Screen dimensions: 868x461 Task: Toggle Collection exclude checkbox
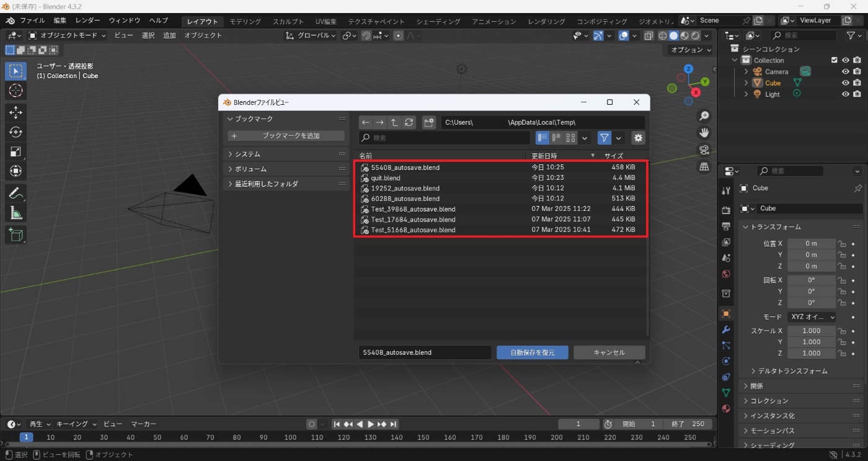[x=835, y=60]
